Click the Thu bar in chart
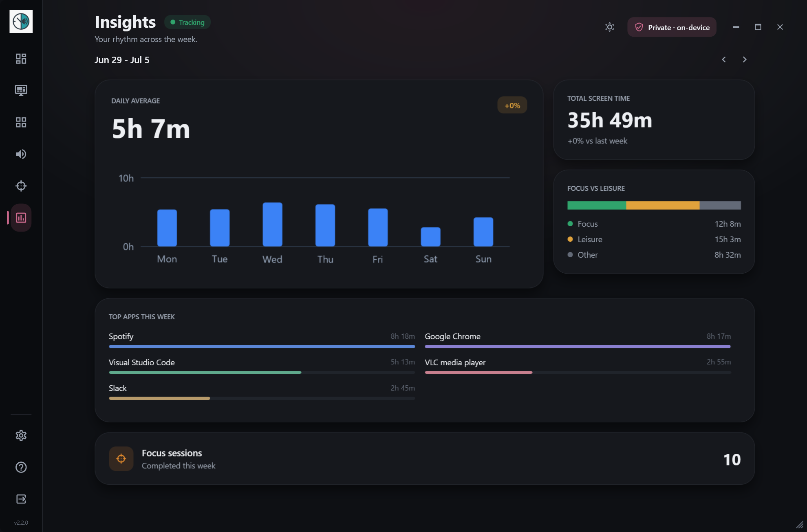807x532 pixels. tap(325, 225)
